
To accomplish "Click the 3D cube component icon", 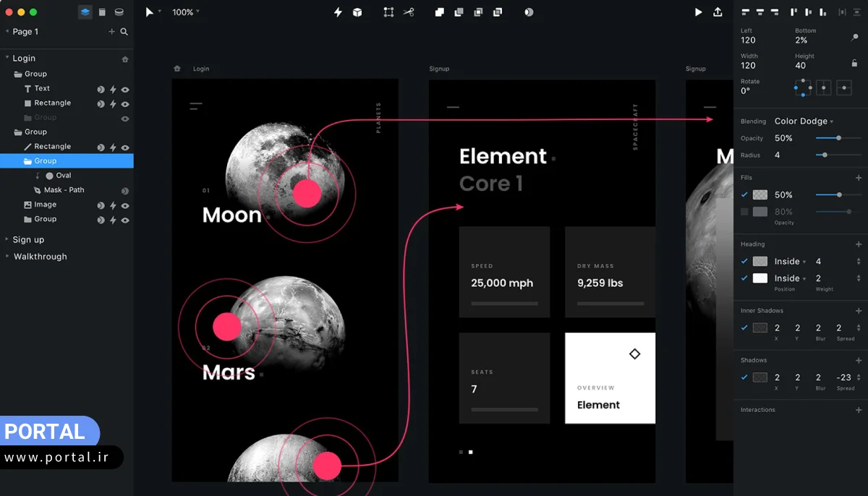I will click(357, 12).
